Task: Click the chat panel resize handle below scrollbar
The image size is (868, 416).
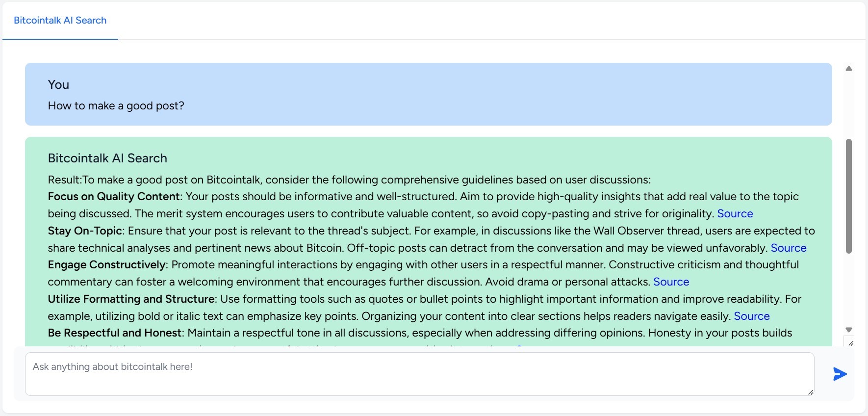Action: [850, 343]
